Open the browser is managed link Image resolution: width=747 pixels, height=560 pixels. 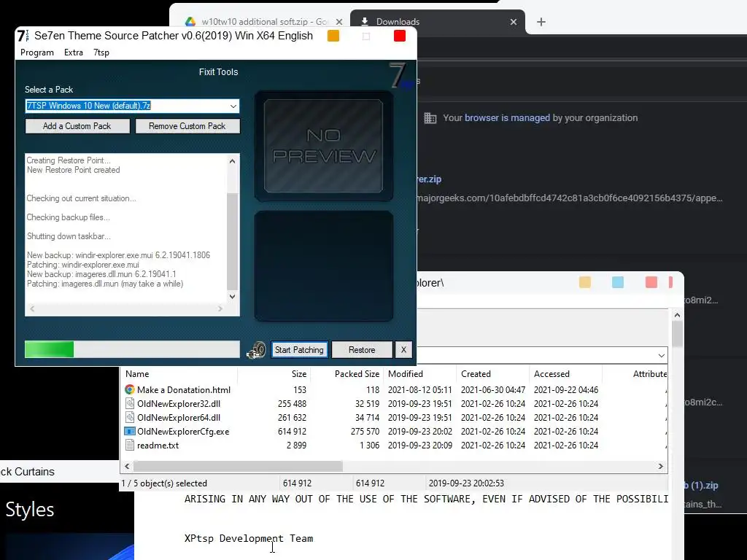click(x=507, y=118)
